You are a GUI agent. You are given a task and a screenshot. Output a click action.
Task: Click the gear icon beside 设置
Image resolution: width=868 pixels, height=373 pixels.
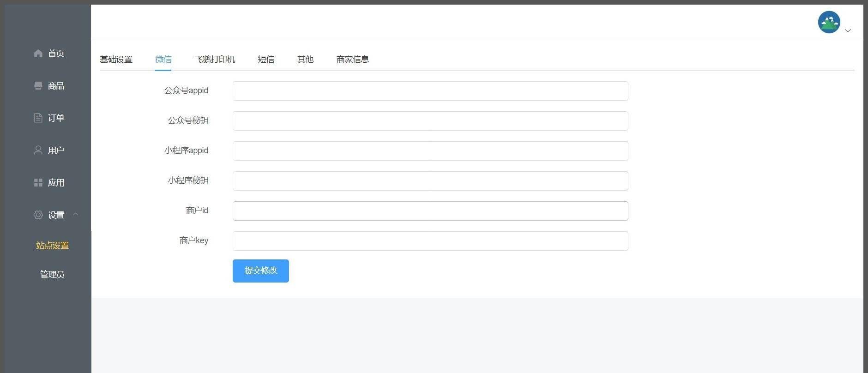pyautogui.click(x=38, y=215)
